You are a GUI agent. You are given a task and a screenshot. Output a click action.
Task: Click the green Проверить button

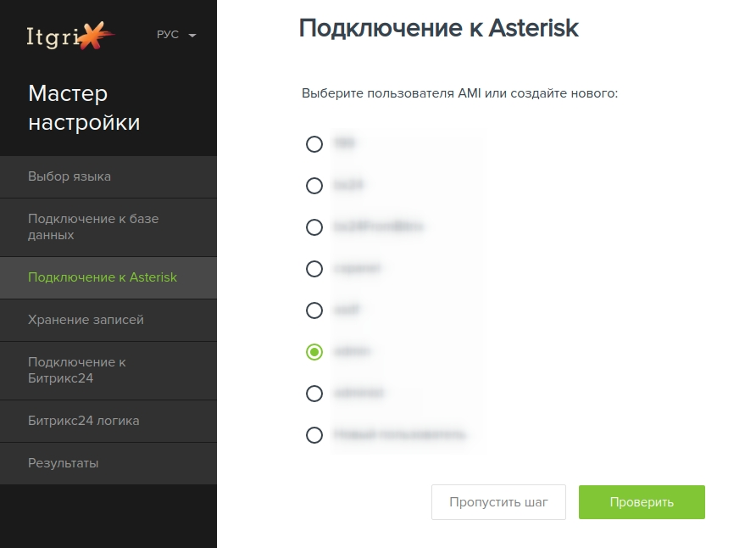pyautogui.click(x=642, y=502)
